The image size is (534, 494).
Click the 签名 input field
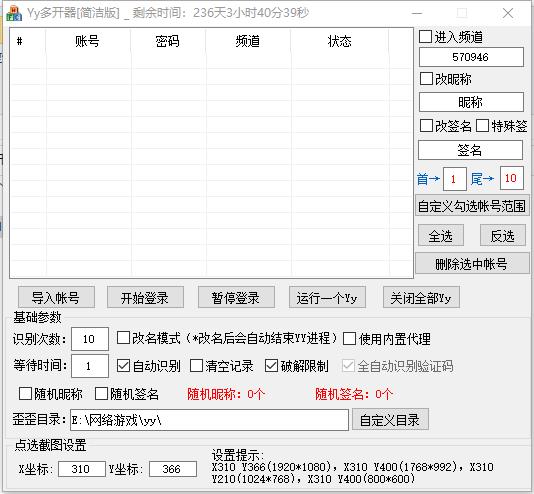470,150
